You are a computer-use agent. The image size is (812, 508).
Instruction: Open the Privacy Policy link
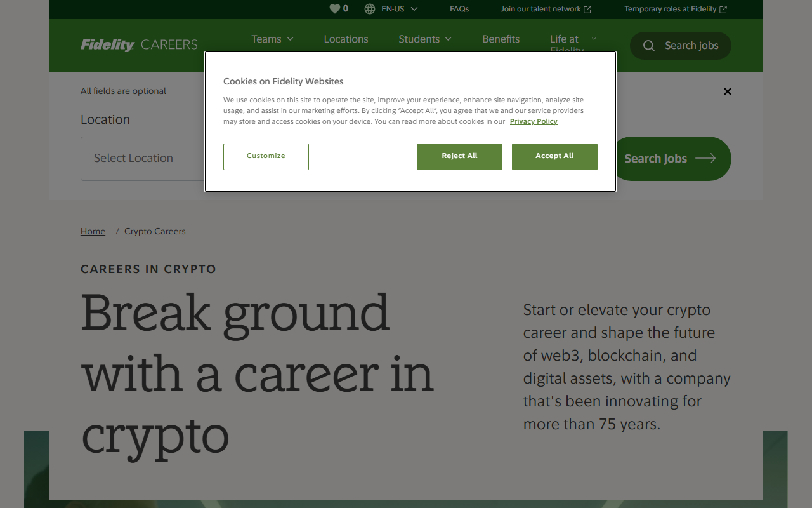[534, 121]
